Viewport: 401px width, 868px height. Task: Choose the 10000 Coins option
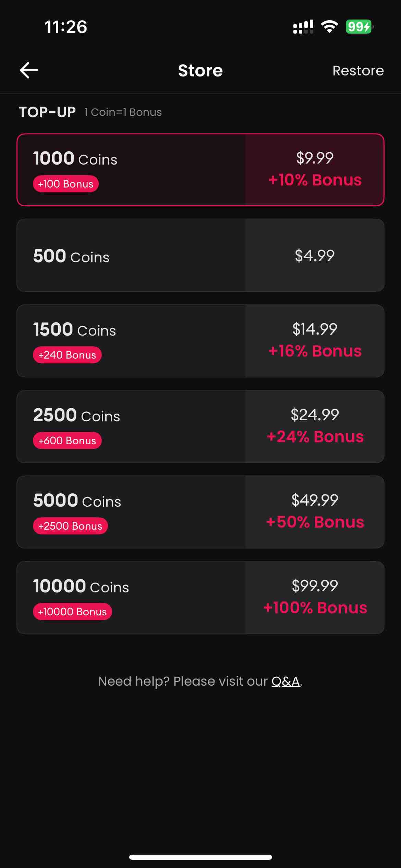coord(200,598)
